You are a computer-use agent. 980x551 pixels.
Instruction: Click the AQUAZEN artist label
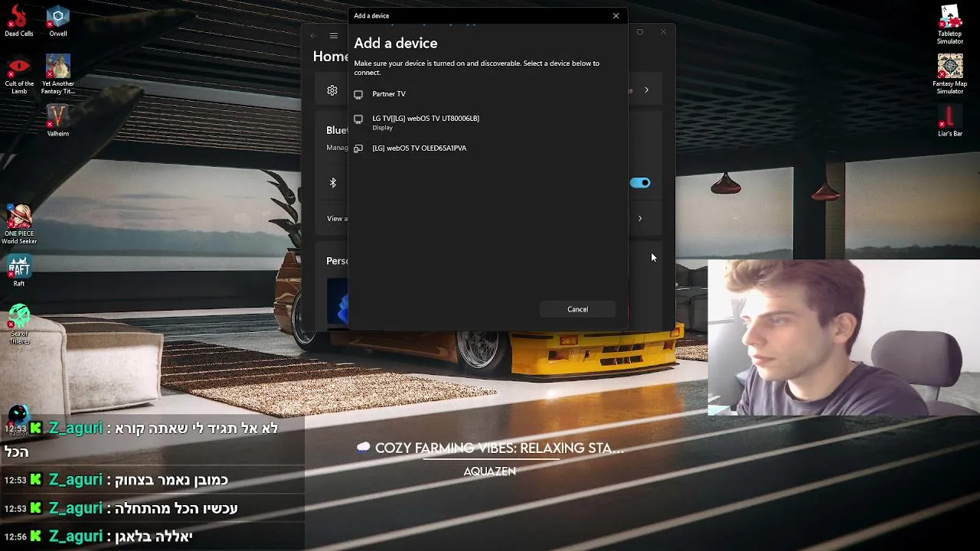coord(490,471)
